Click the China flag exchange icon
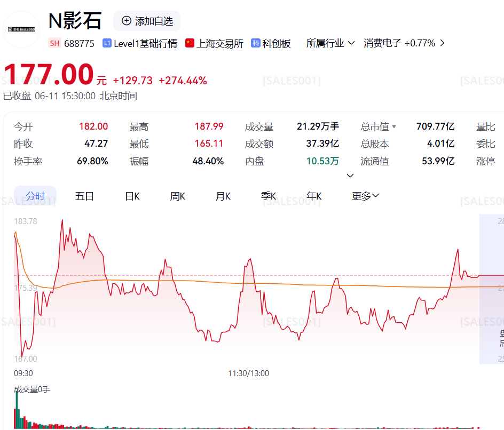Viewport: 504px width, 430px height. pos(190,43)
